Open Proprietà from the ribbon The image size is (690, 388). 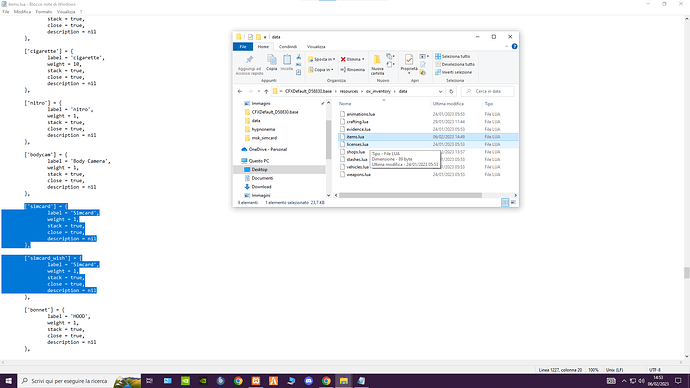click(409, 64)
